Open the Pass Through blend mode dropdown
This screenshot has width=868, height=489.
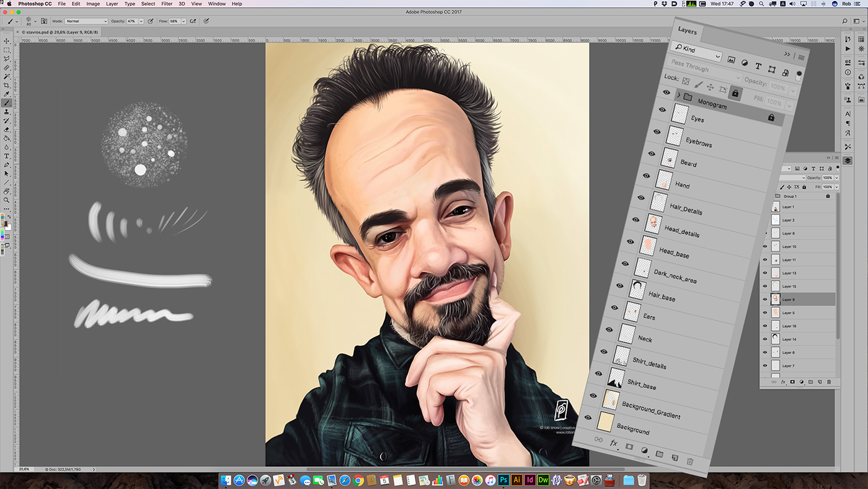click(704, 70)
